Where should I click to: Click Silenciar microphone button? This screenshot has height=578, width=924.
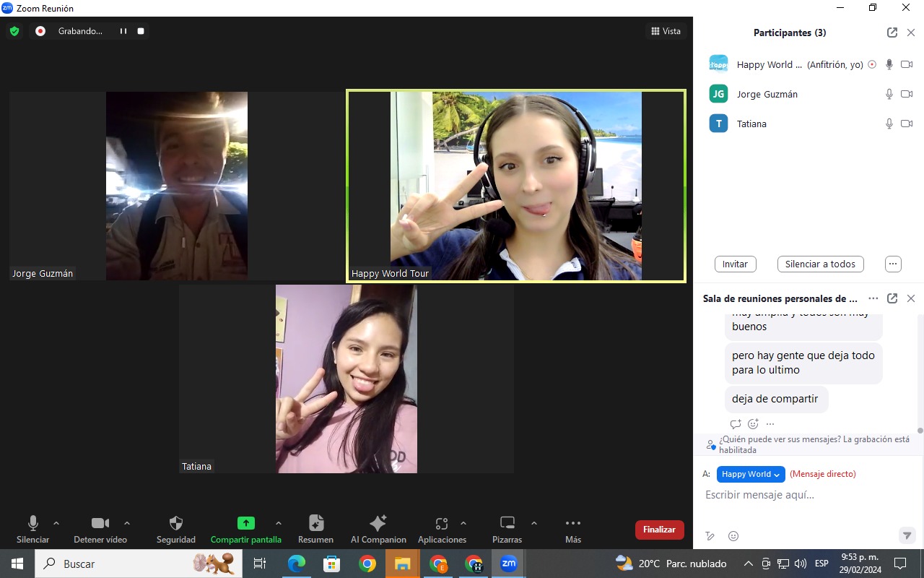[x=32, y=529]
